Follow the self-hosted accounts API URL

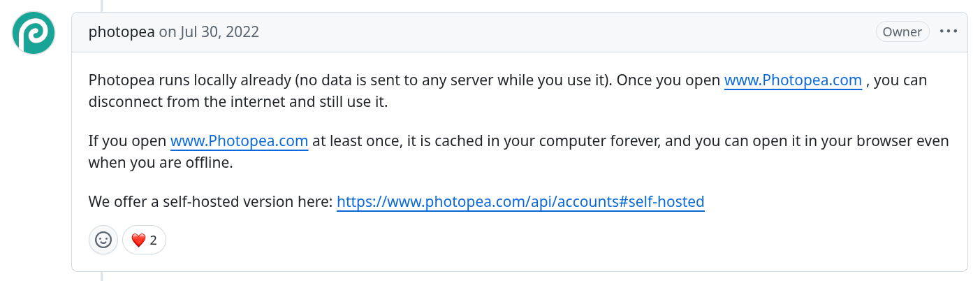click(520, 202)
